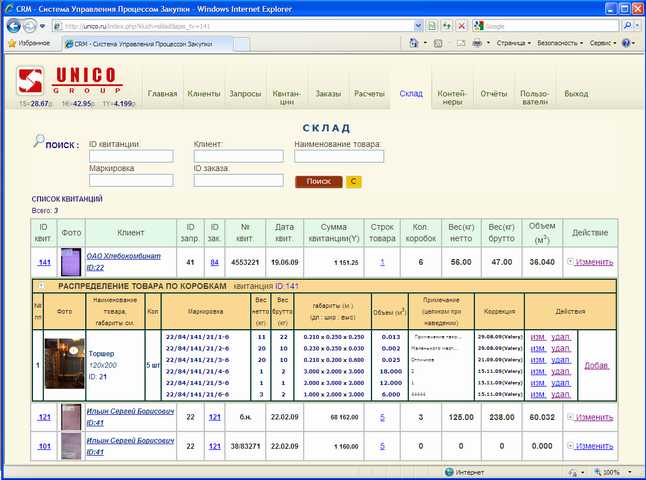Go to Клиенты navigation tab
This screenshot has width=646, height=480.
coord(204,94)
